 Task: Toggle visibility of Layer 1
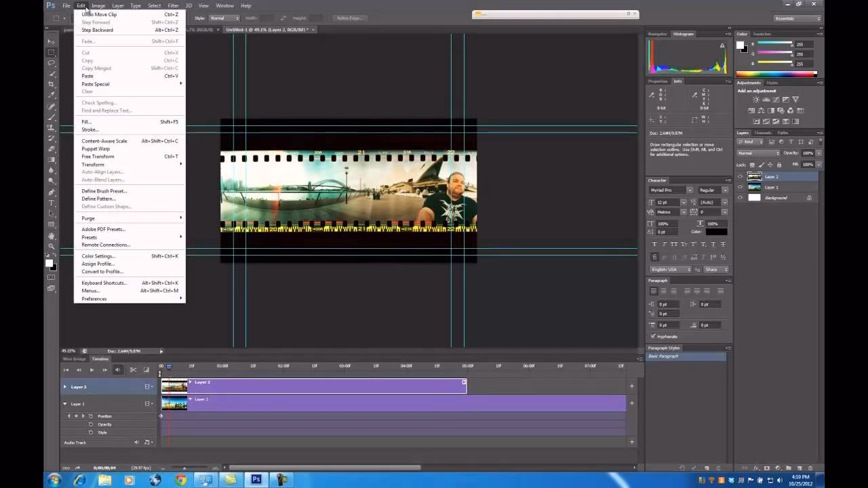740,187
